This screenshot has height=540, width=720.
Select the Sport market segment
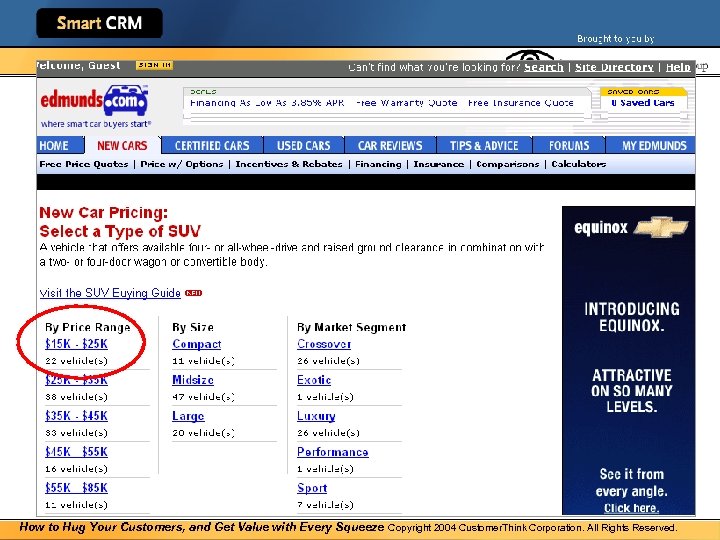(312, 488)
